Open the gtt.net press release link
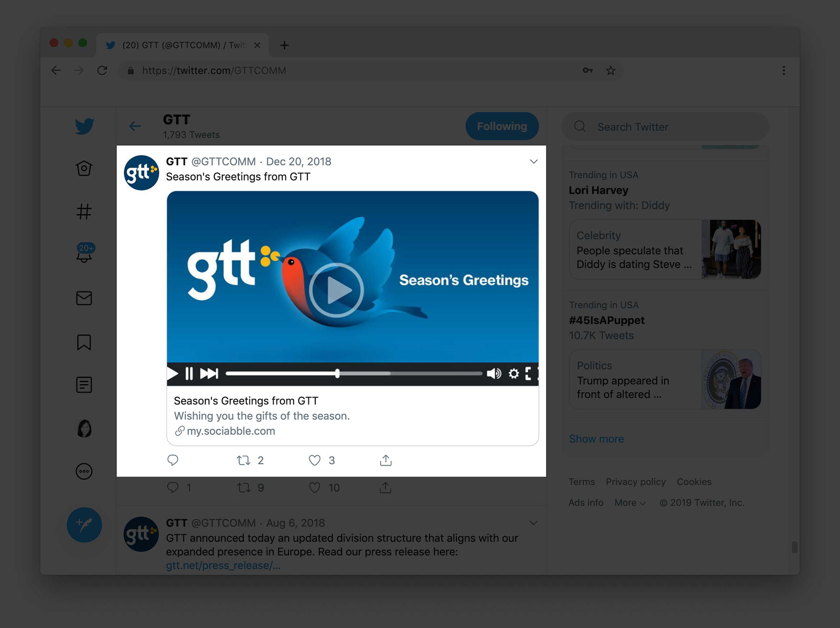Image resolution: width=840 pixels, height=628 pixels. click(223, 565)
